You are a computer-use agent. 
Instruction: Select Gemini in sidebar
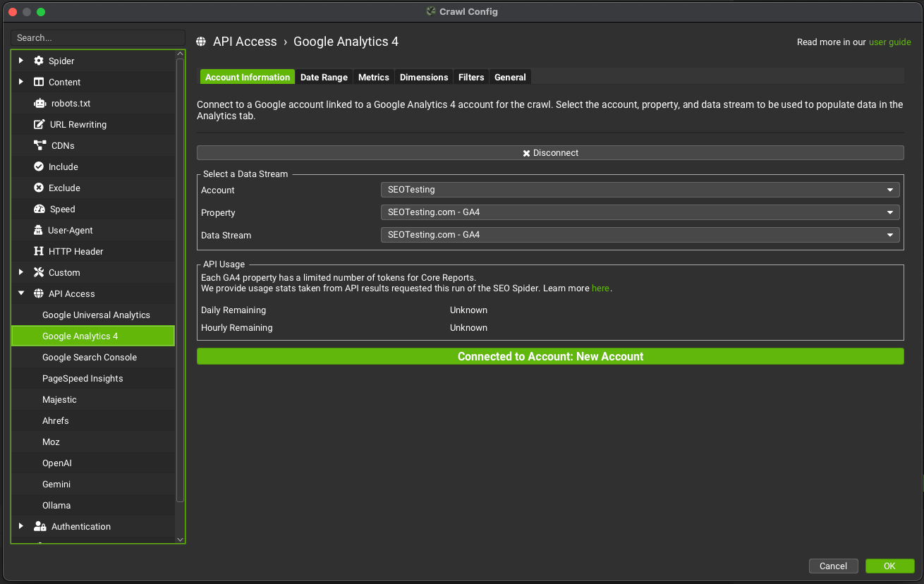pyautogui.click(x=93, y=484)
